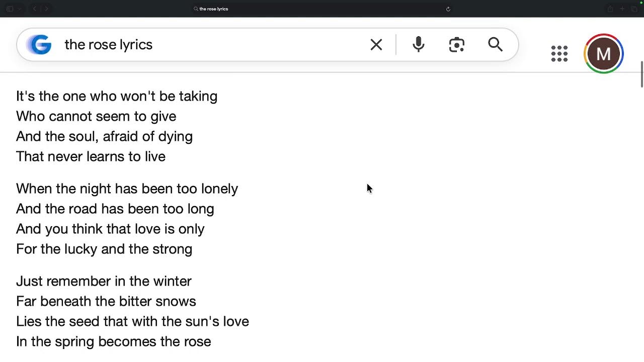Click the lyric line "When the night has been too lonely"

(127, 189)
